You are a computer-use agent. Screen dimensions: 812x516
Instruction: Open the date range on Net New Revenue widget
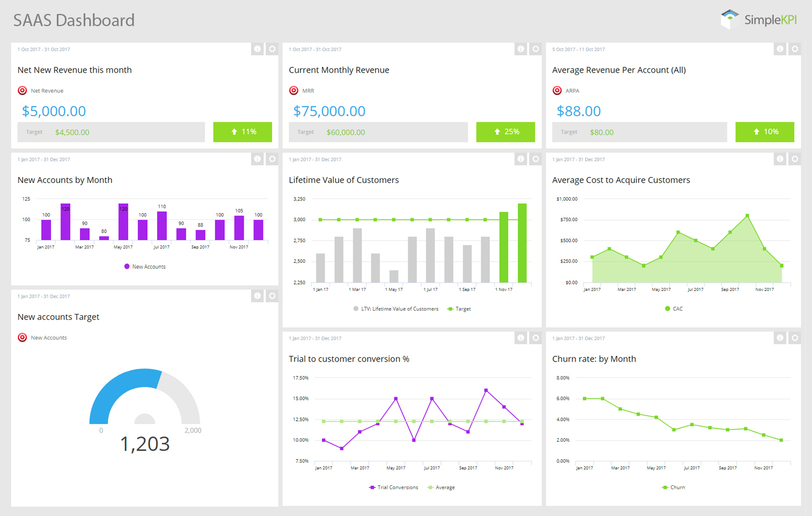pyautogui.click(x=42, y=49)
